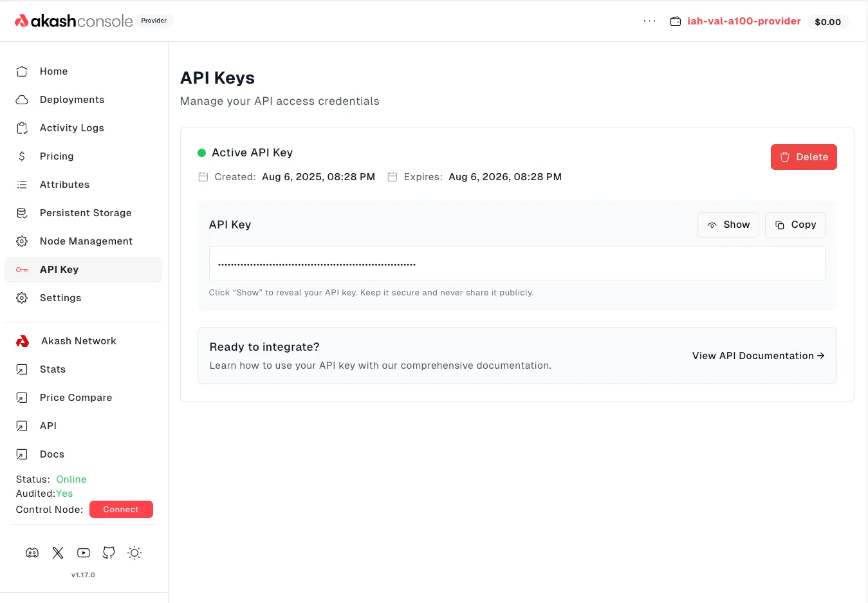
Task: Show the hidden API key
Action: 728,225
